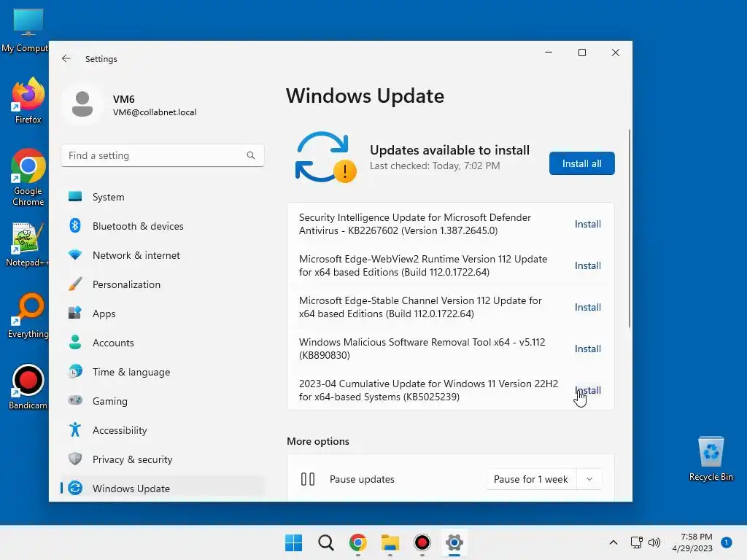Click the VM6@collabnet.local account text
Image resolution: width=747 pixels, height=560 pixels.
pos(155,112)
